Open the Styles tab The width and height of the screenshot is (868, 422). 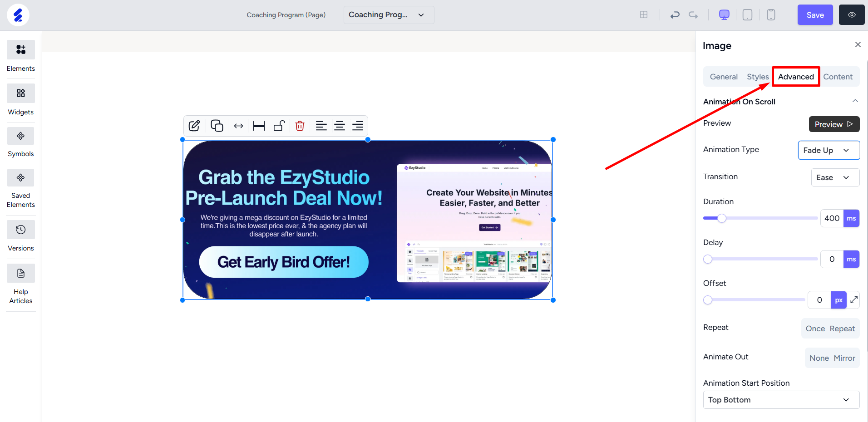pyautogui.click(x=758, y=77)
